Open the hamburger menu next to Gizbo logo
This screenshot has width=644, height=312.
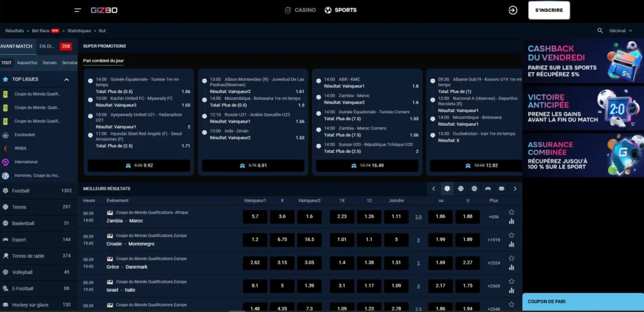click(77, 10)
